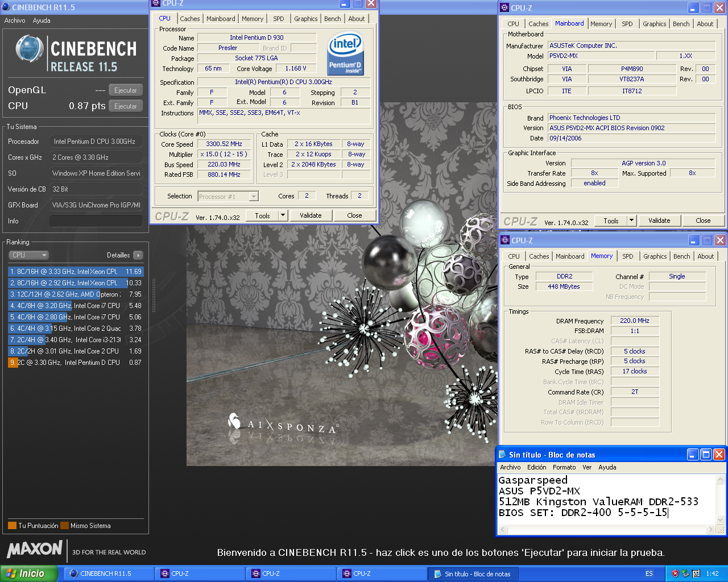Click the Info input field in Cinebench
Viewport: 728px width, 582px height.
(96, 221)
